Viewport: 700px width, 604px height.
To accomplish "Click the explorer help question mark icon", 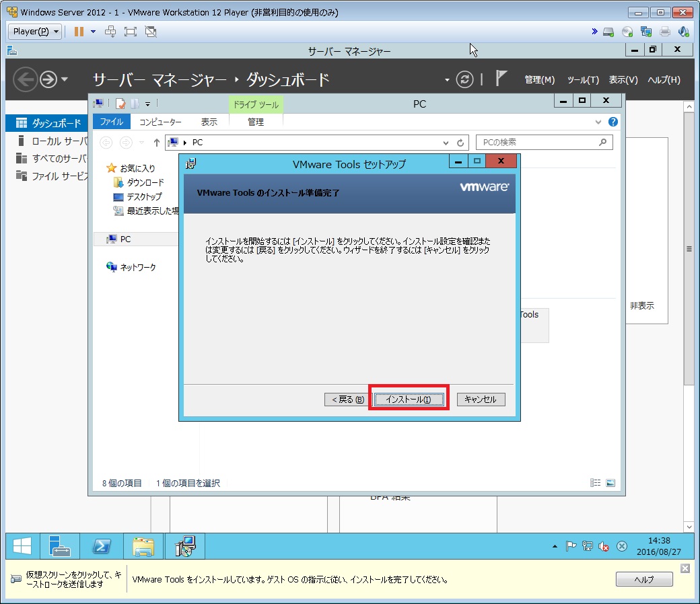I will click(613, 122).
